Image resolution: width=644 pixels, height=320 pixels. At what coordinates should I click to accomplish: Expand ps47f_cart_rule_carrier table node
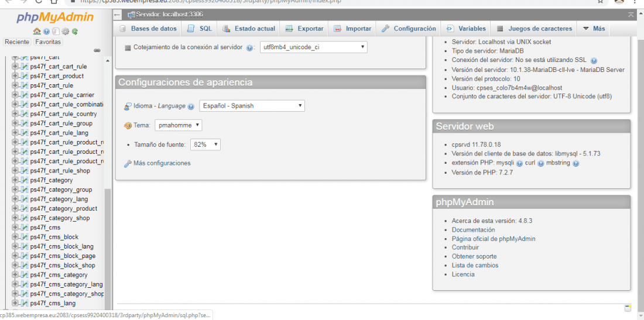pyautogui.click(x=16, y=95)
